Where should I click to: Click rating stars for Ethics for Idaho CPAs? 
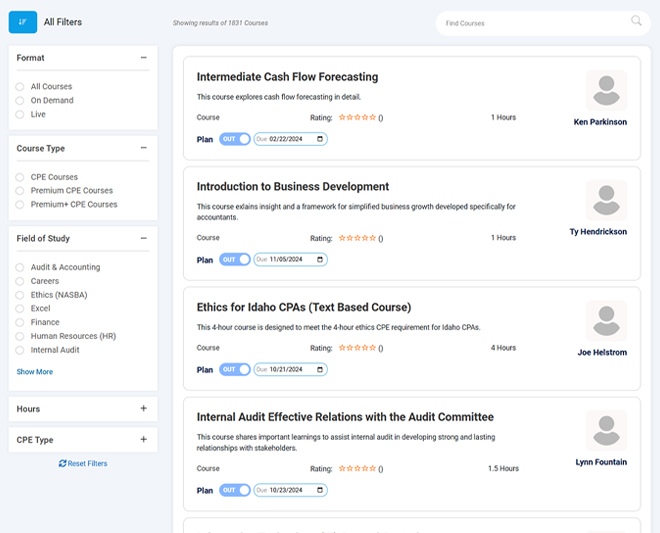click(x=357, y=348)
